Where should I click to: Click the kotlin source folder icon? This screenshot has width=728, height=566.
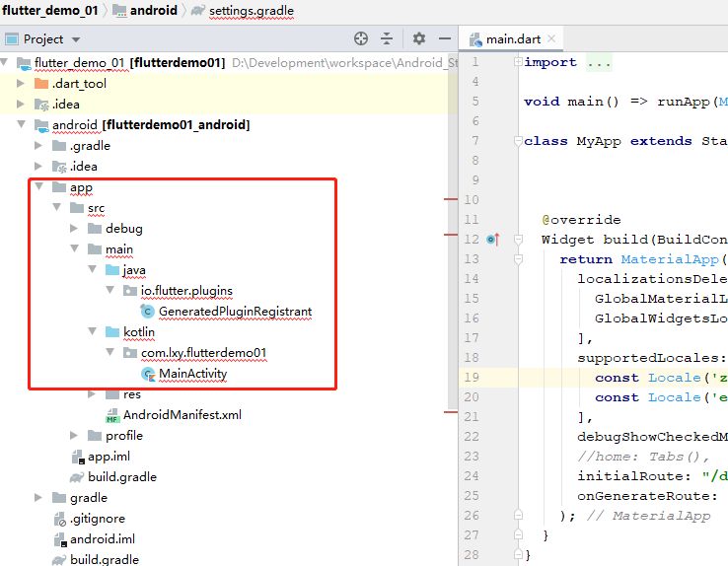112,331
